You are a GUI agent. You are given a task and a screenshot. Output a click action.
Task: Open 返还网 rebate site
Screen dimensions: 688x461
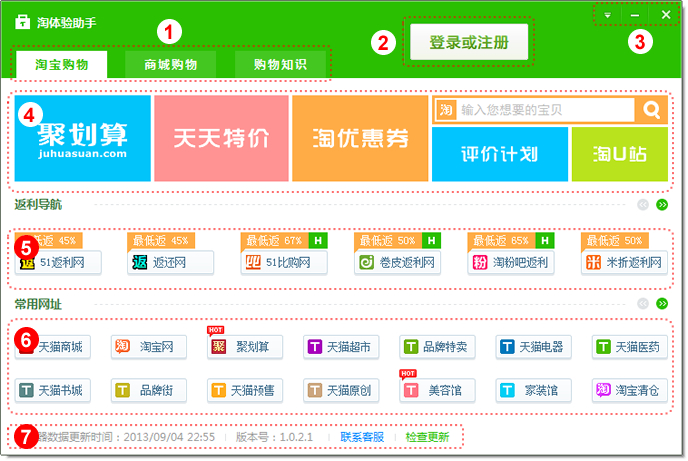point(171,262)
